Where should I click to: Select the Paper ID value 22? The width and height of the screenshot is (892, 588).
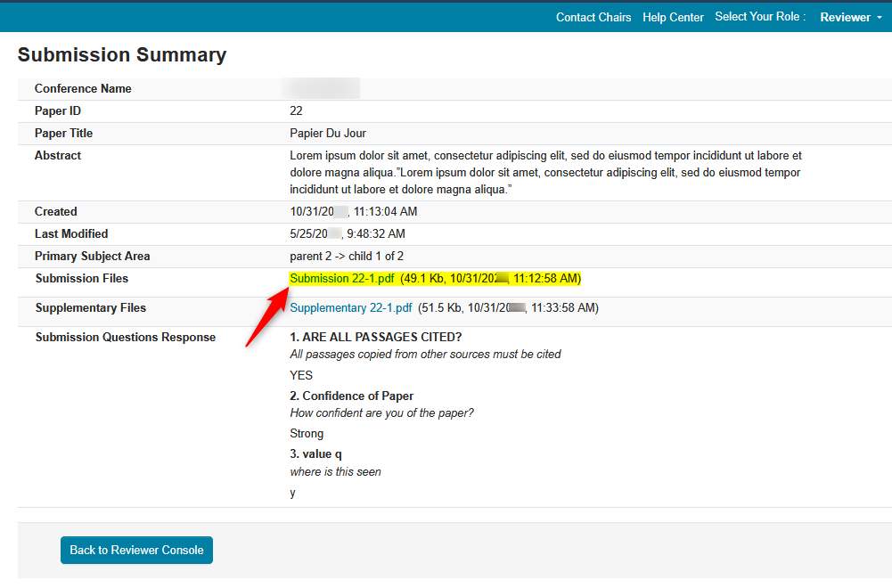(296, 111)
